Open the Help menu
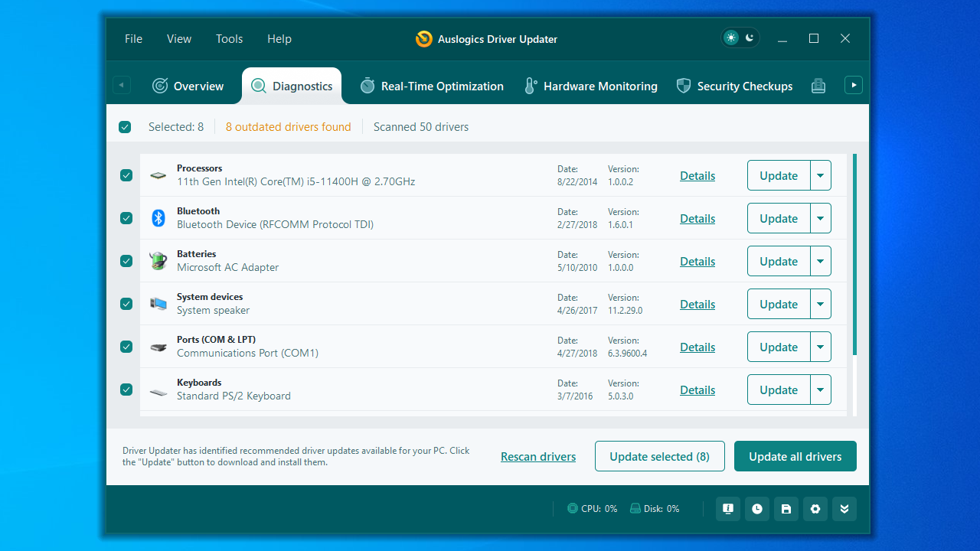 pyautogui.click(x=279, y=39)
